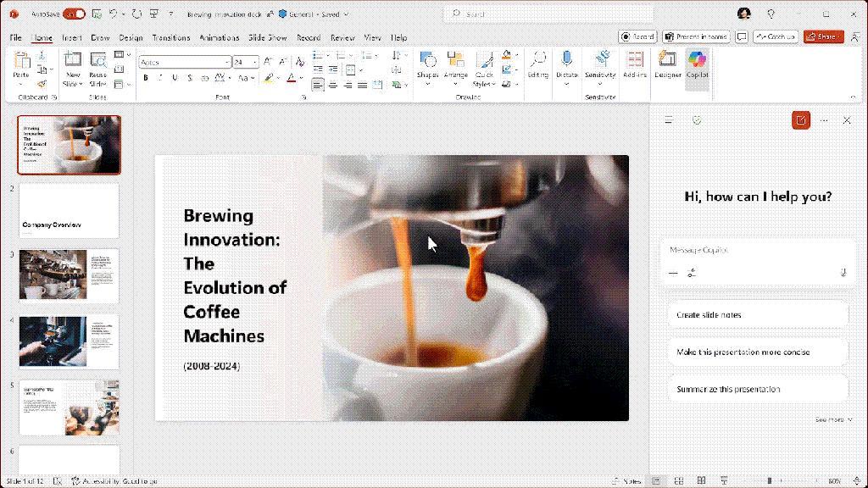The width and height of the screenshot is (868, 488).
Task: Select slide 2 Company Overview thumbnail
Action: point(68,210)
